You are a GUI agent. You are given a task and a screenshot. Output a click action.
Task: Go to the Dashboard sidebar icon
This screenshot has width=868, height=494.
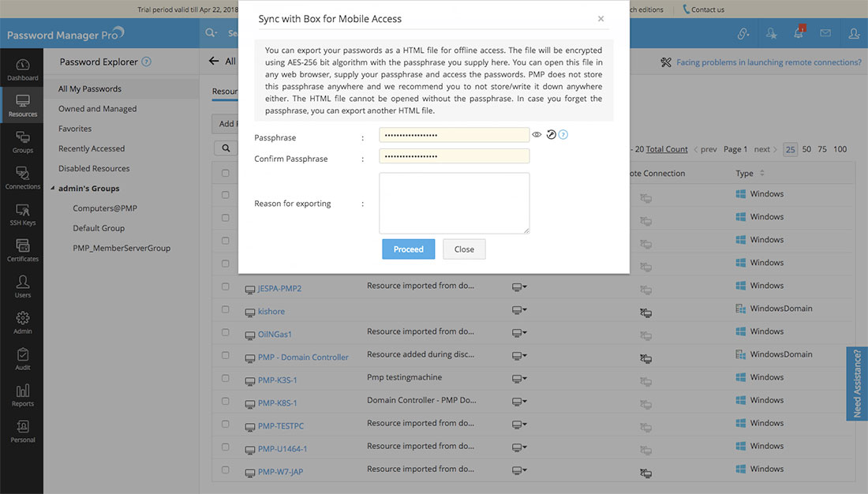pos(23,69)
